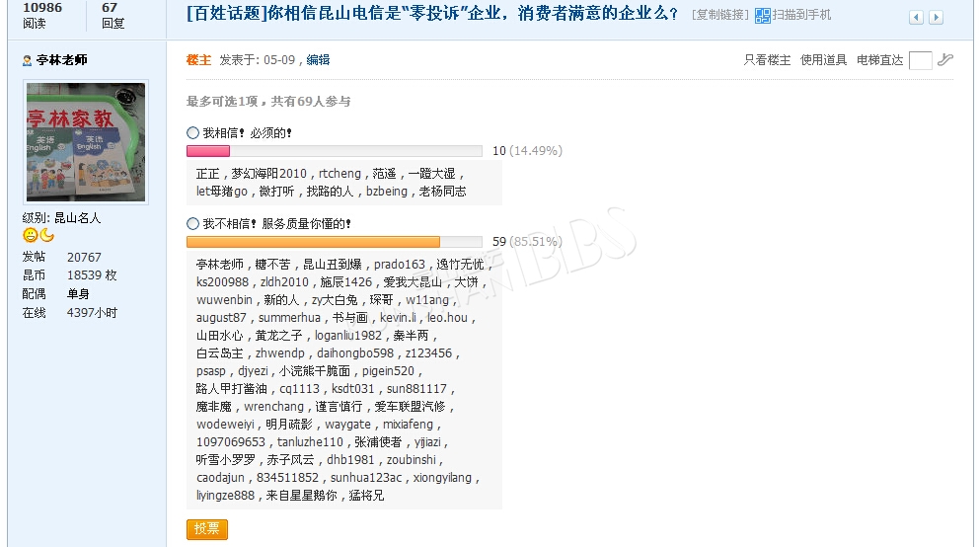Click voter name ks200988
980x547 pixels.
coord(222,282)
